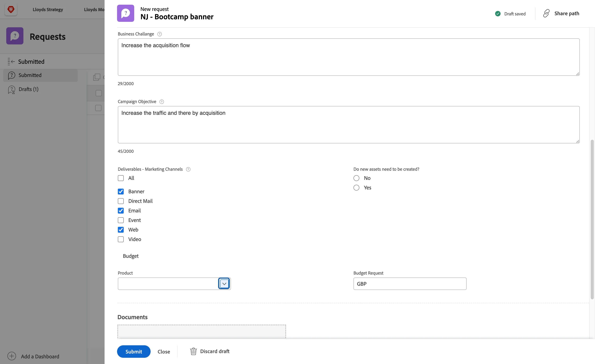This screenshot has width=595, height=364.
Task: Tick the first row checkbox in background list
Action: click(x=99, y=93)
